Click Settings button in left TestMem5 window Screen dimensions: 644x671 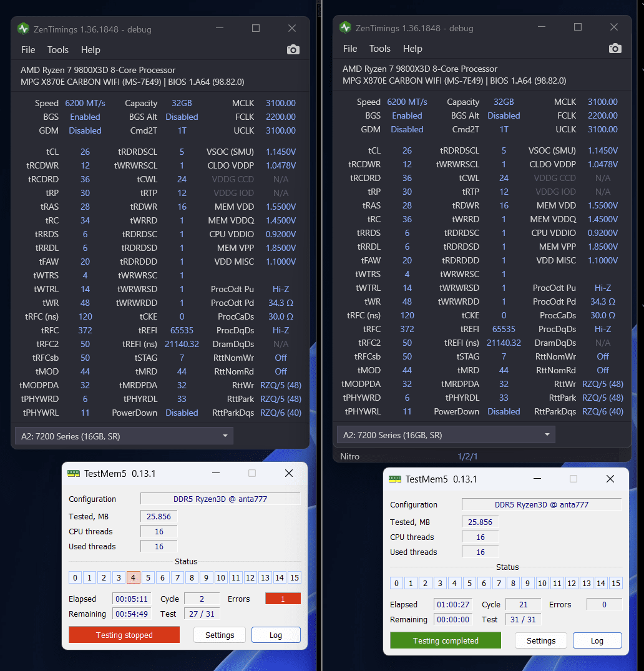coord(220,635)
